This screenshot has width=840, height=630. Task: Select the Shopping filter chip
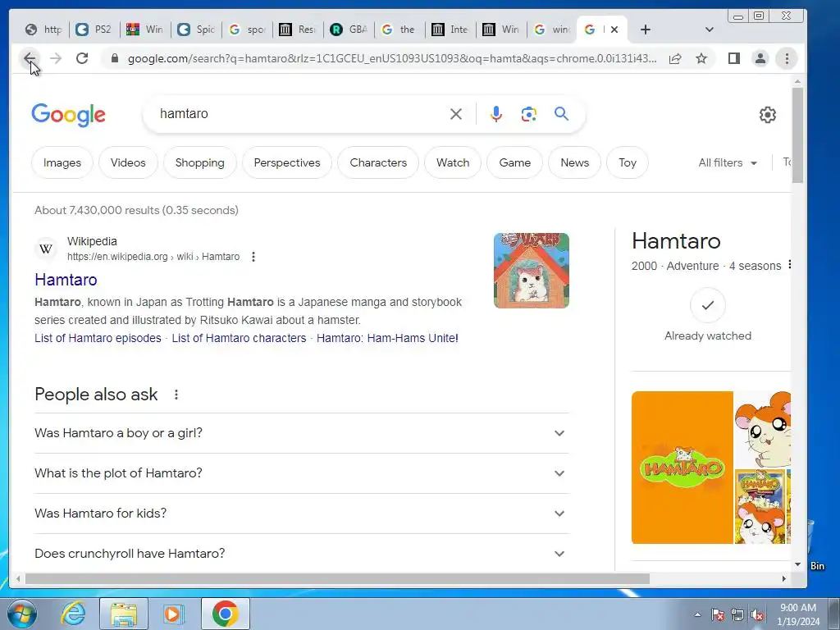(200, 162)
